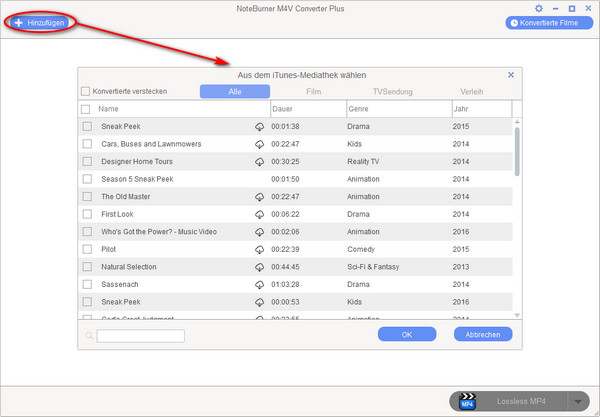
Task: Check the Sassenach row checkbox
Action: click(87, 284)
